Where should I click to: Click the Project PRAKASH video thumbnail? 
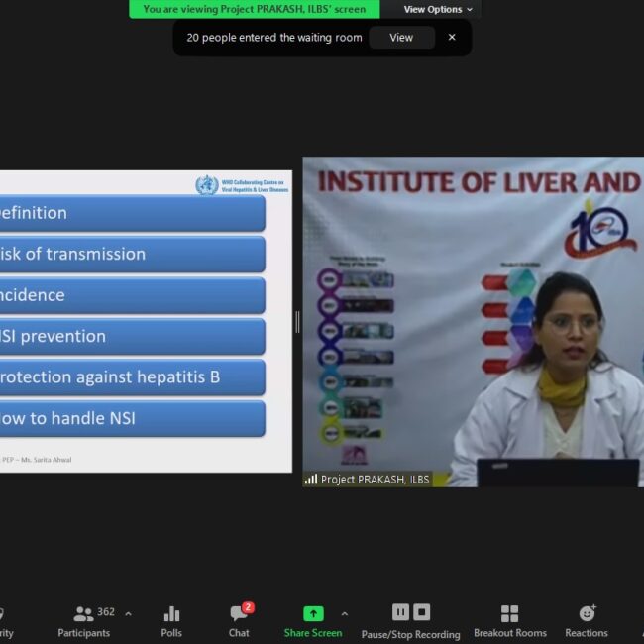474,322
